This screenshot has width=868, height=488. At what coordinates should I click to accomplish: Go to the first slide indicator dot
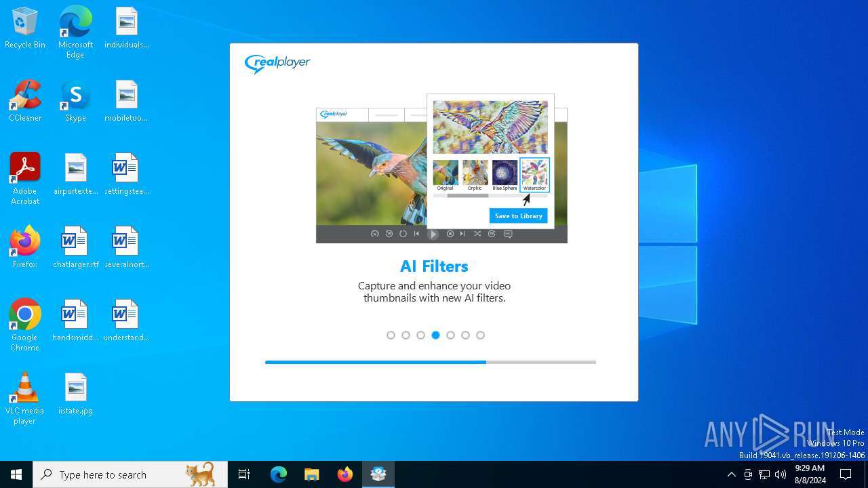(391, 335)
